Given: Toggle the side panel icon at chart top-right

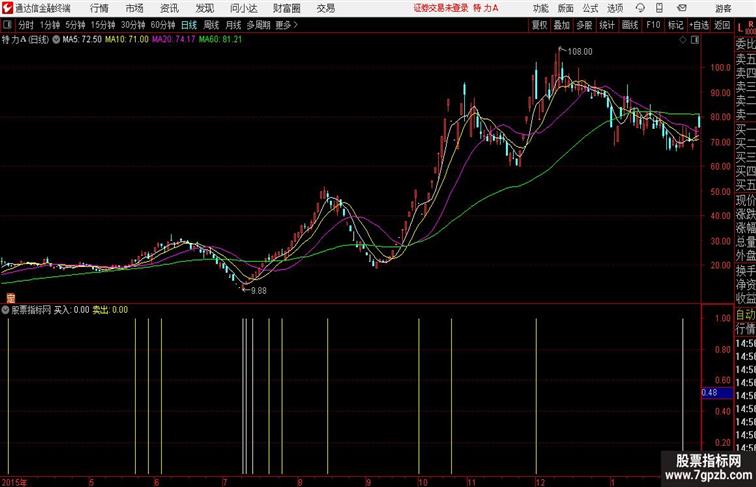Looking at the screenshot, I should (695, 40).
